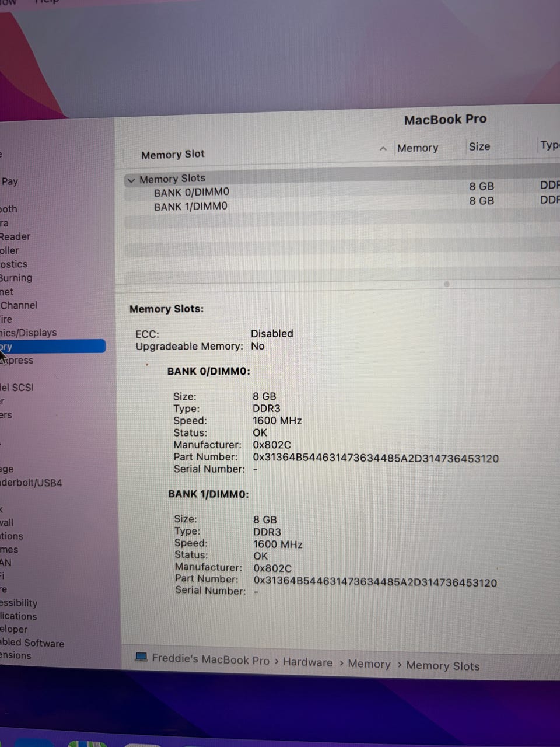Click the Size column header
This screenshot has height=747, width=560.
point(480,146)
